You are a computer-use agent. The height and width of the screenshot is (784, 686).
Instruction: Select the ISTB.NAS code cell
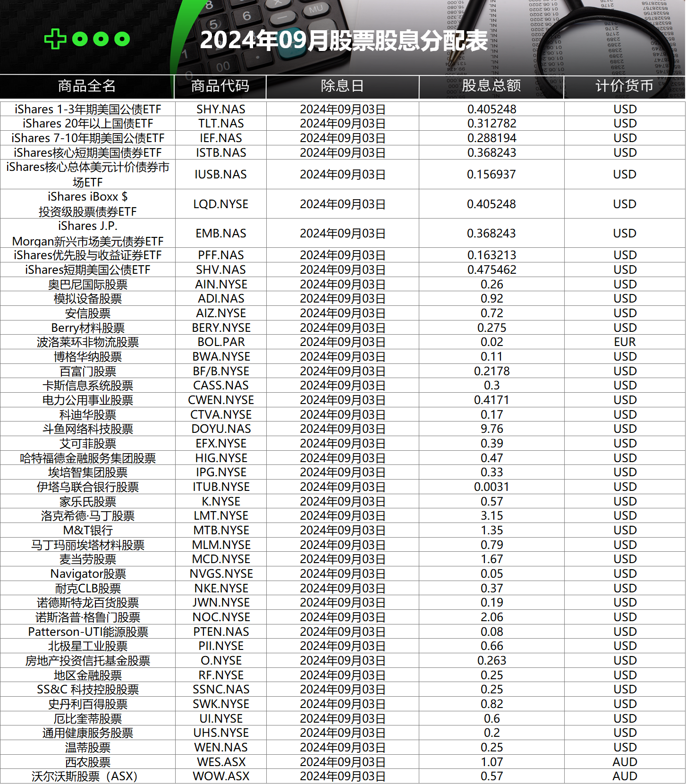pos(221,153)
